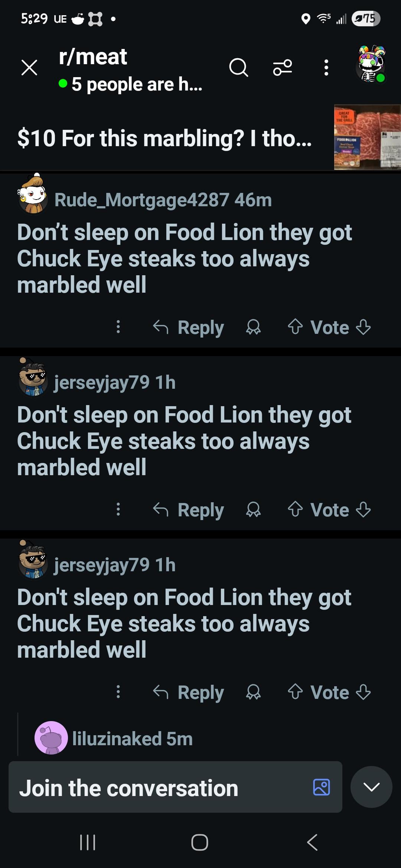Upvote the first jerseyjay79 comment
The width and height of the screenshot is (401, 868).
[295, 509]
